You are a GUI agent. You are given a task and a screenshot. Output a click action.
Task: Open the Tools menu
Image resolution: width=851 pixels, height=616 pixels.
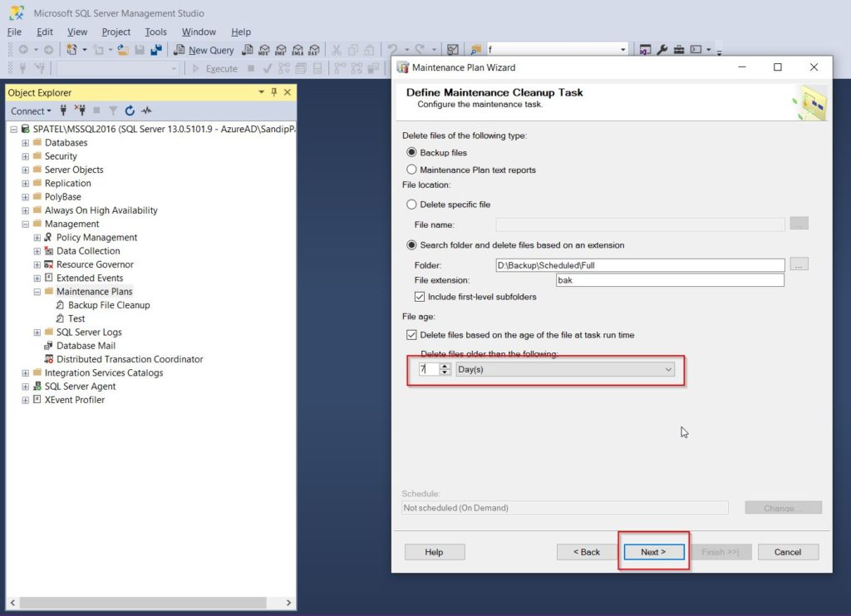[x=155, y=32]
